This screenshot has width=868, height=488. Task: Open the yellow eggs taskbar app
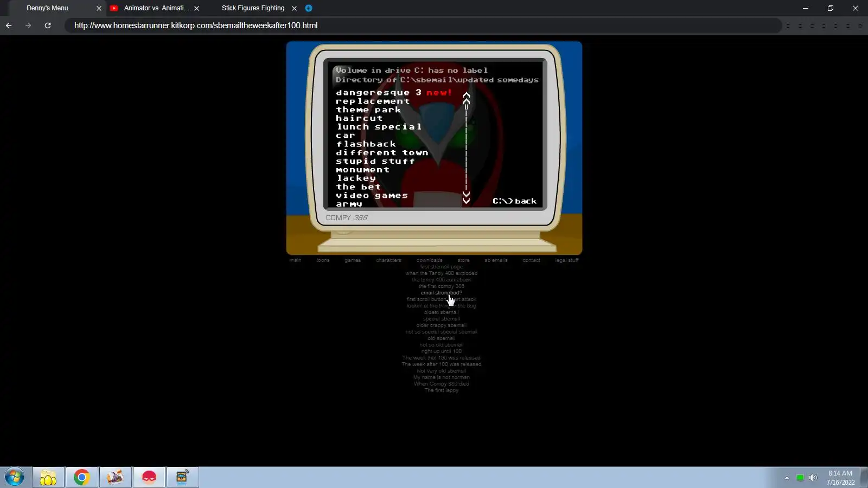[x=48, y=477]
